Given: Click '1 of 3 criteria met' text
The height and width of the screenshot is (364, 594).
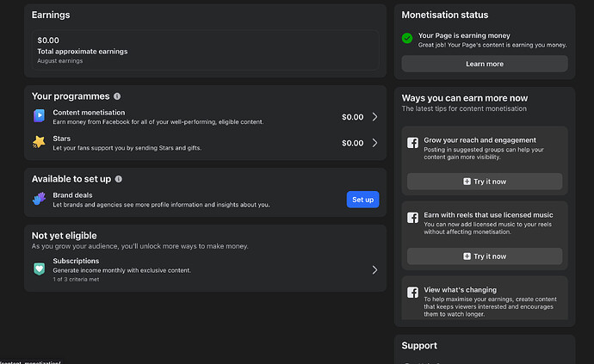Looking at the screenshot, I should (76, 279).
